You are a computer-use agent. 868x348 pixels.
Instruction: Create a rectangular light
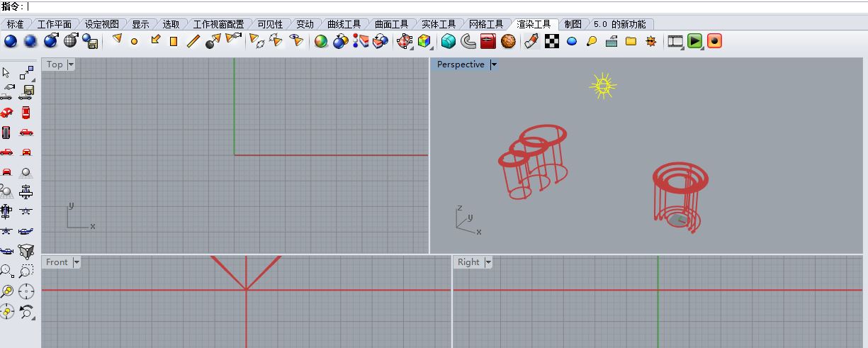(x=174, y=42)
